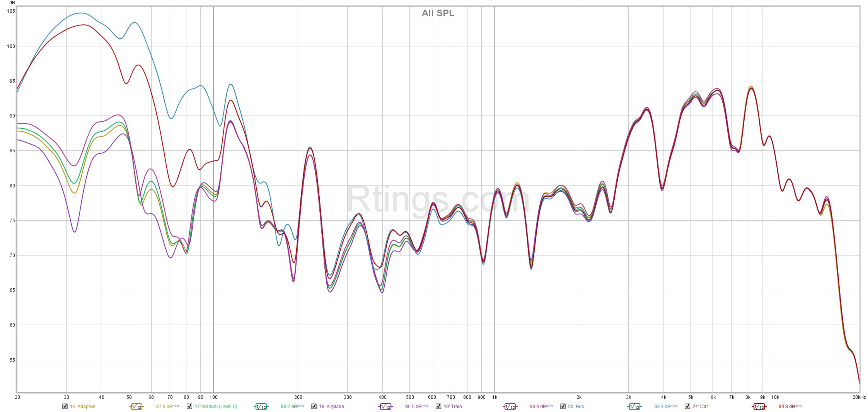Uncheck the 16: Adaptive trace checkbox

pos(65,406)
